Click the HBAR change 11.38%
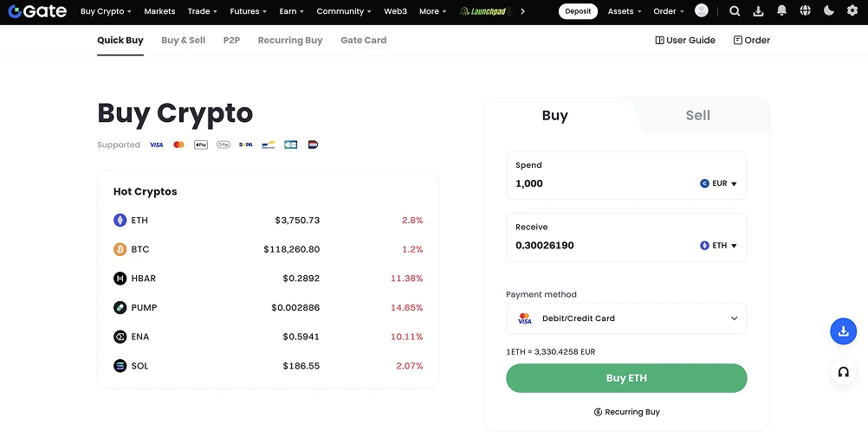 (407, 279)
